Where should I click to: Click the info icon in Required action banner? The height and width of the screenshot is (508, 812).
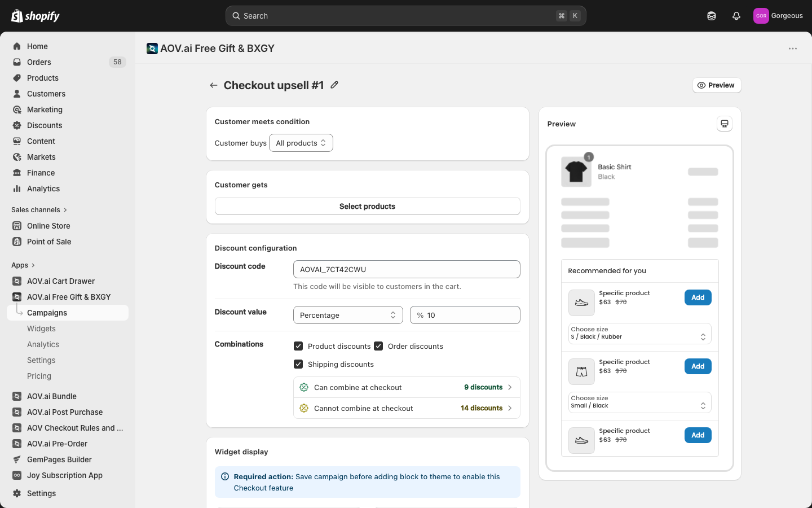click(225, 476)
